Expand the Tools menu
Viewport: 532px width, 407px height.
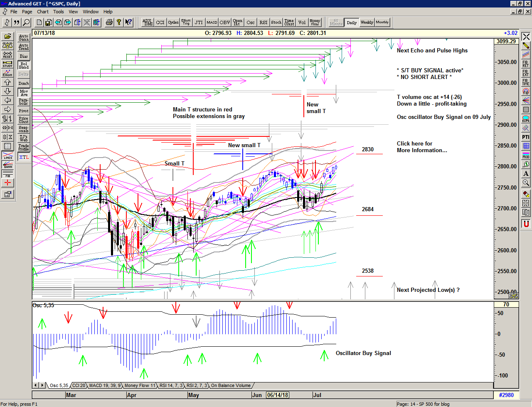(x=59, y=12)
